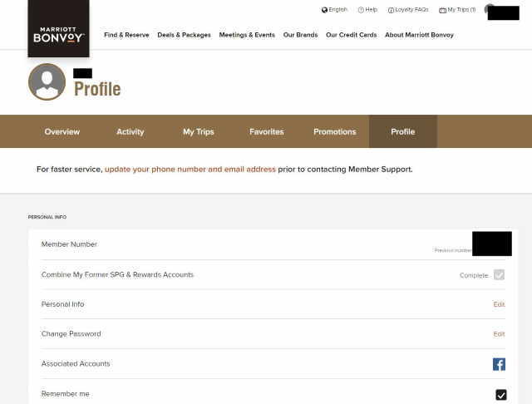This screenshot has width=532, height=404.
Task: Open Our Credit Cards menu
Action: tap(351, 35)
